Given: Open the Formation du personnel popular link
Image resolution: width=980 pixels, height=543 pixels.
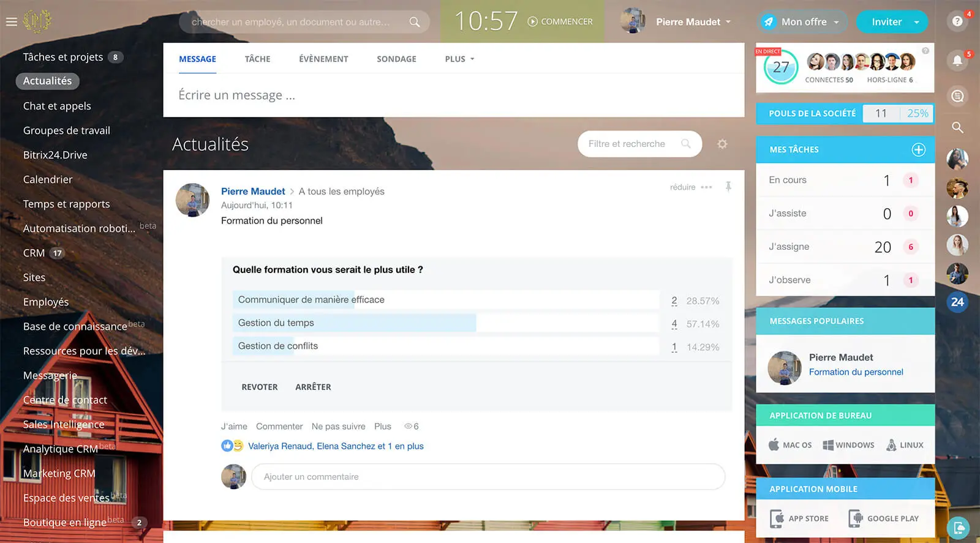Looking at the screenshot, I should [x=856, y=372].
